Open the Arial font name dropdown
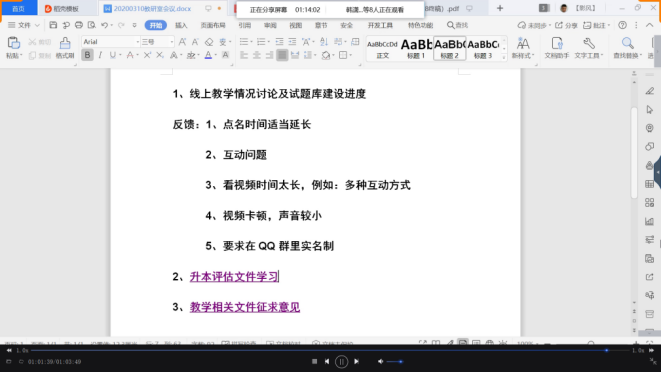661x372 pixels. [110, 42]
